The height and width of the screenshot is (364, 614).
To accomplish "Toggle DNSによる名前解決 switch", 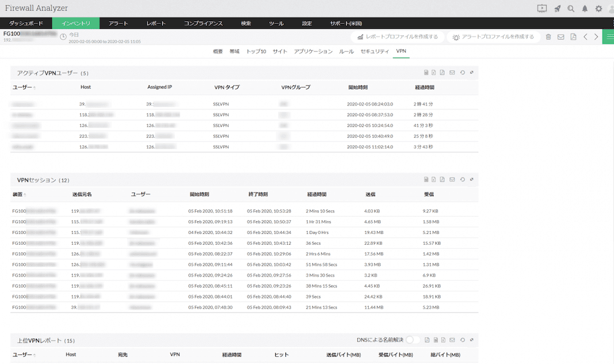I will click(x=413, y=340).
